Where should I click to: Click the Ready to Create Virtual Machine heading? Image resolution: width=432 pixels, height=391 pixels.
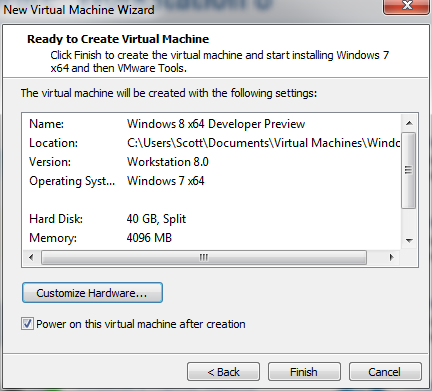[x=118, y=39]
